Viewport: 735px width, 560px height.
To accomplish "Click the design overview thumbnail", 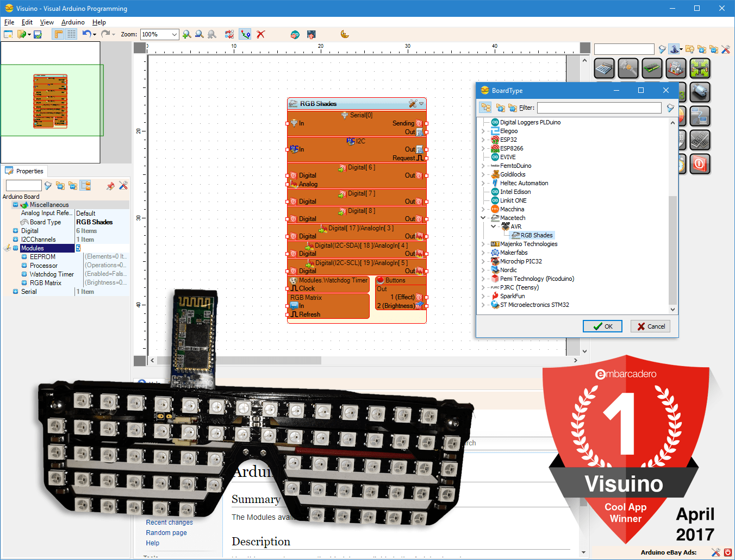I will (x=51, y=102).
